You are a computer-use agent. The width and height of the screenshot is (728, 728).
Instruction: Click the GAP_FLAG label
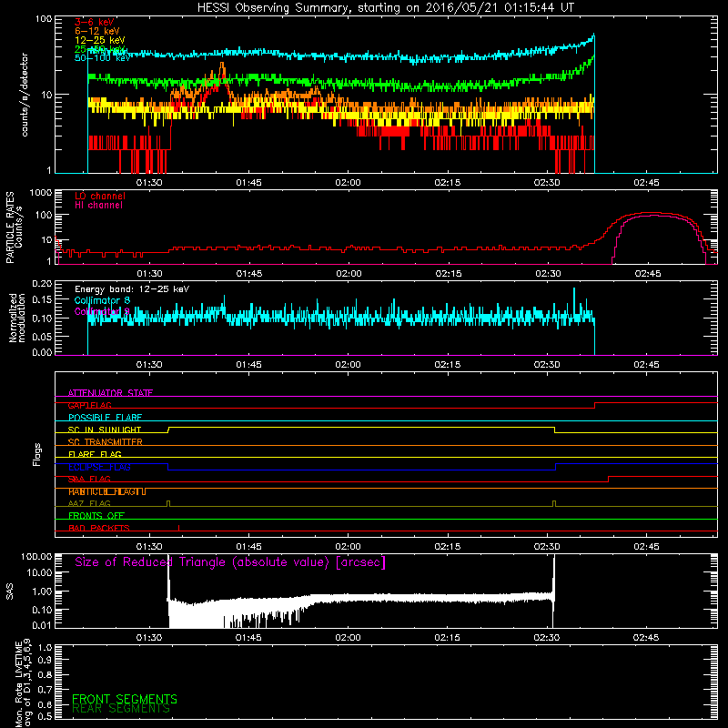(89, 405)
